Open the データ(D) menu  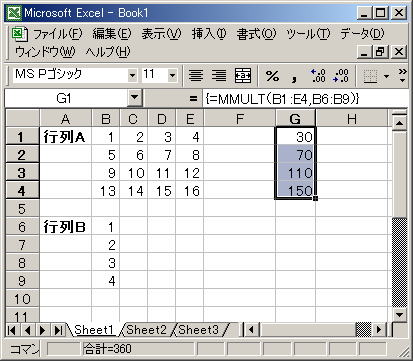(x=362, y=34)
